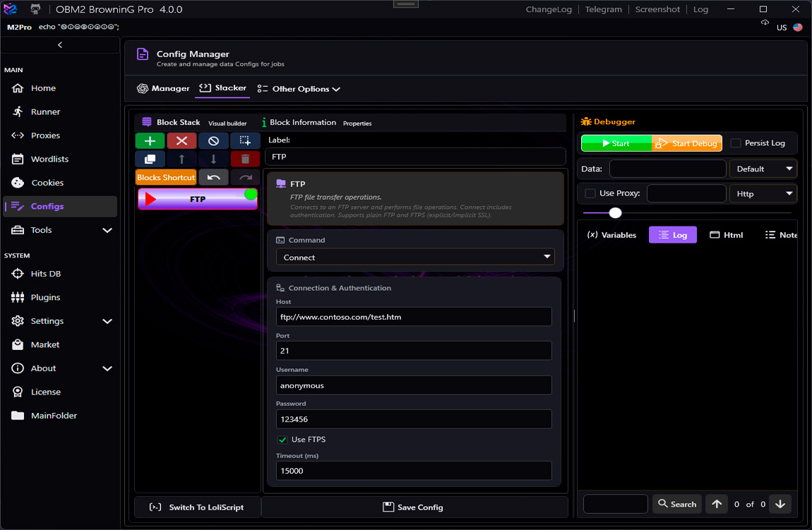Focus the Timeout (ms) field showing 15000
Viewport: 812px width, 530px height.
click(x=414, y=471)
